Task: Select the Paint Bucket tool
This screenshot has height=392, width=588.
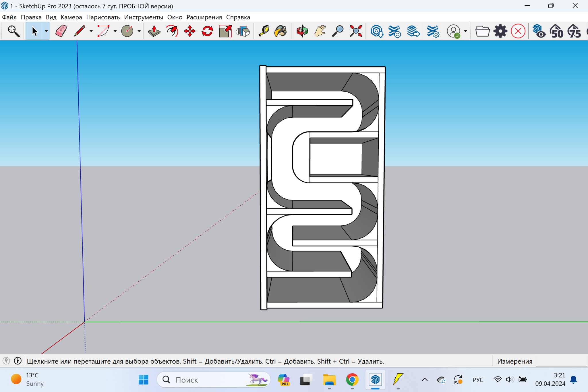Action: pos(281,31)
